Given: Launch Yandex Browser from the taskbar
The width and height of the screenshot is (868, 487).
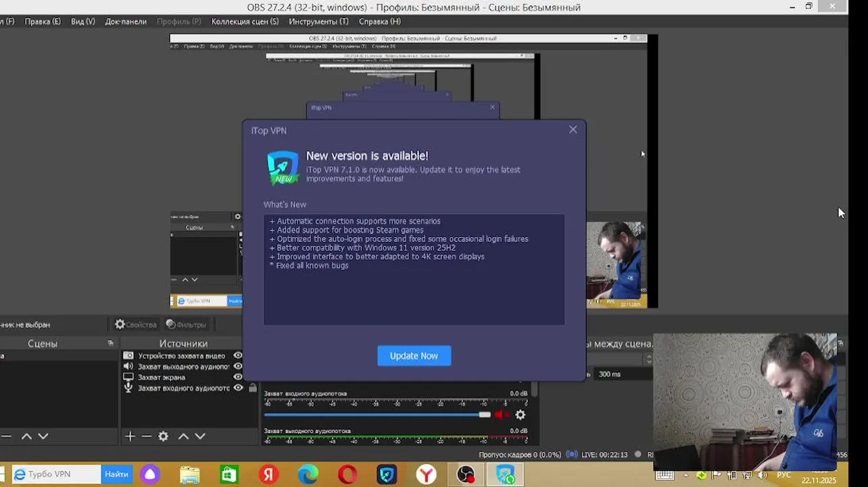Looking at the screenshot, I should 426,475.
